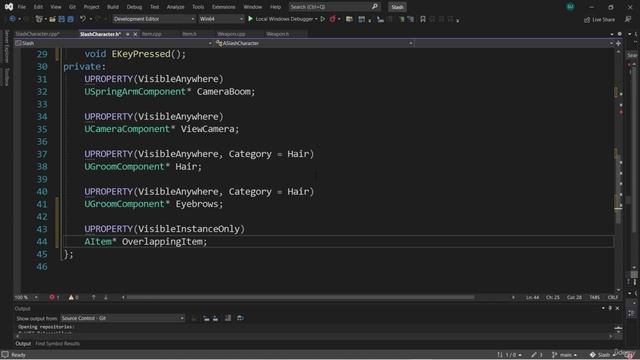Expand Local Windows Debugger dropdown arrow

pyautogui.click(x=316, y=19)
